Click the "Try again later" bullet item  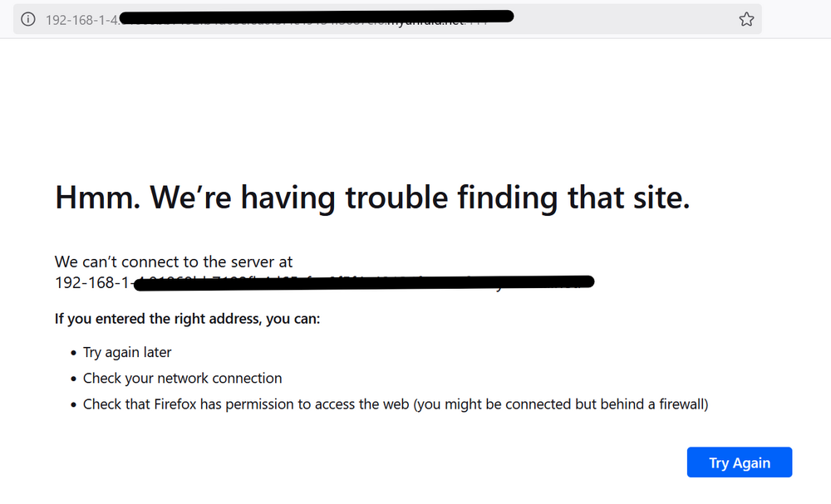pos(127,352)
